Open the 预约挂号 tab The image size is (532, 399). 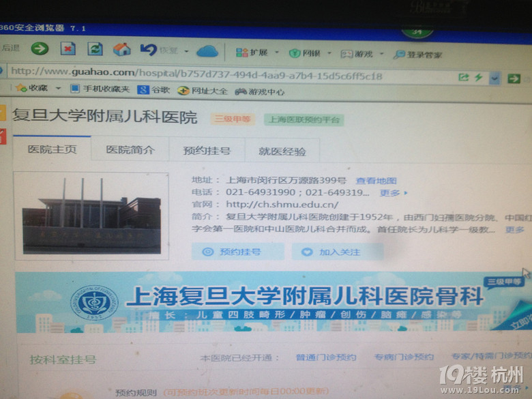pos(206,151)
